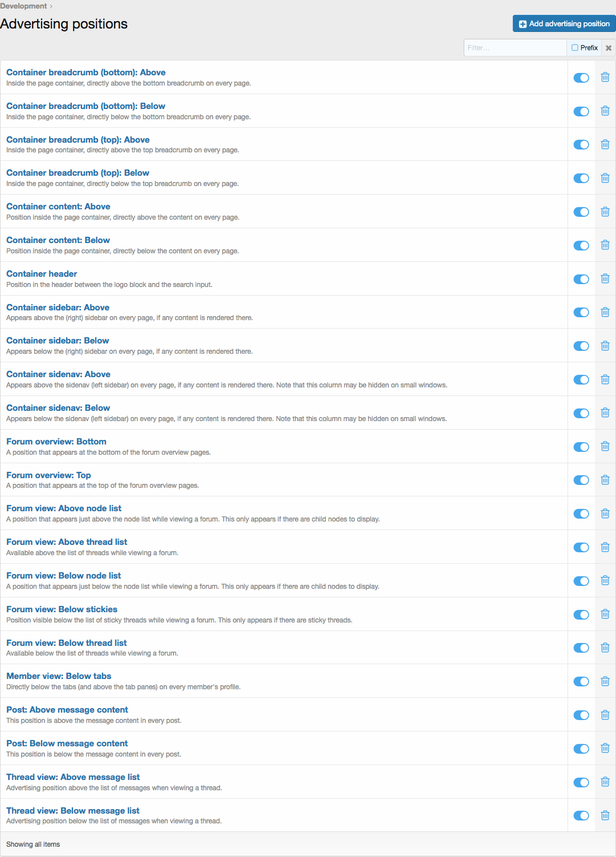Toggle Container sidenav: Above switch

point(581,380)
